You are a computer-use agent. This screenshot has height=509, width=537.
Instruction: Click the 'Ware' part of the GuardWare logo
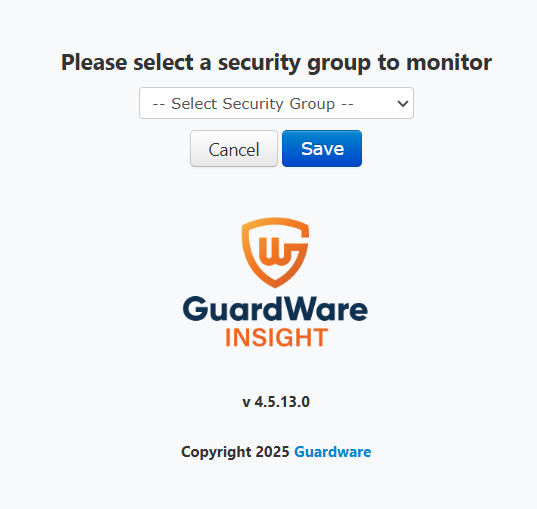327,309
